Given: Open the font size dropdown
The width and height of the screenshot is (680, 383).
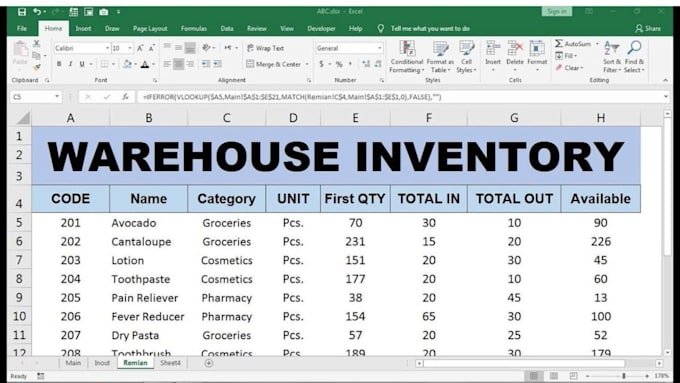Looking at the screenshot, I should [130, 48].
